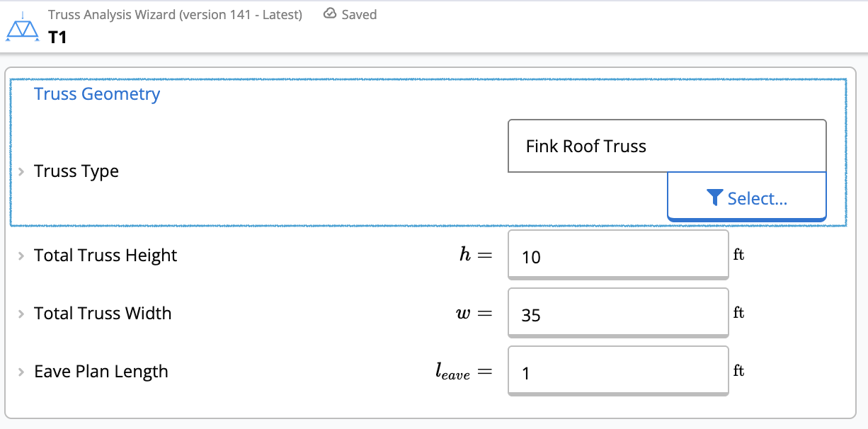Click the eave plan length input showing 1

[616, 371]
